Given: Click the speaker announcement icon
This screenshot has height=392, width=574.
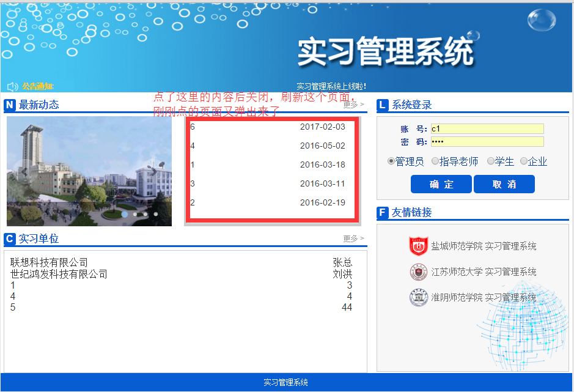Looking at the screenshot, I should [13, 87].
